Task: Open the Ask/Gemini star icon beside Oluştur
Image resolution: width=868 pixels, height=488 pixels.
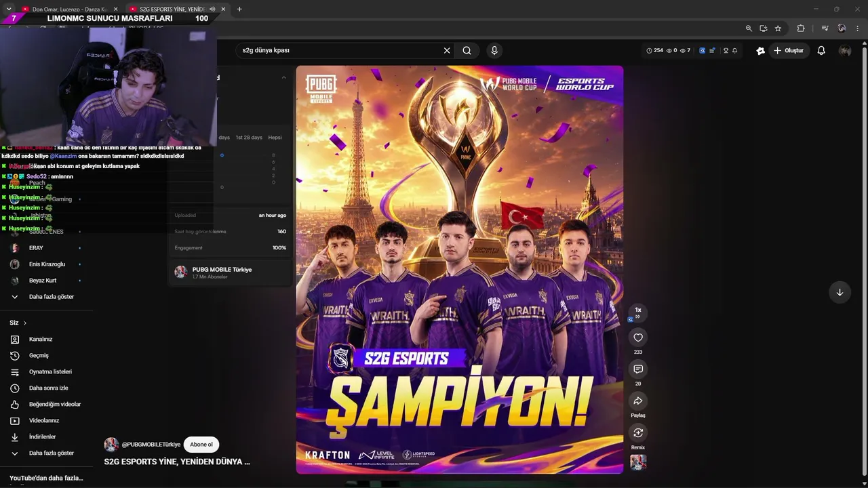Action: (x=760, y=50)
